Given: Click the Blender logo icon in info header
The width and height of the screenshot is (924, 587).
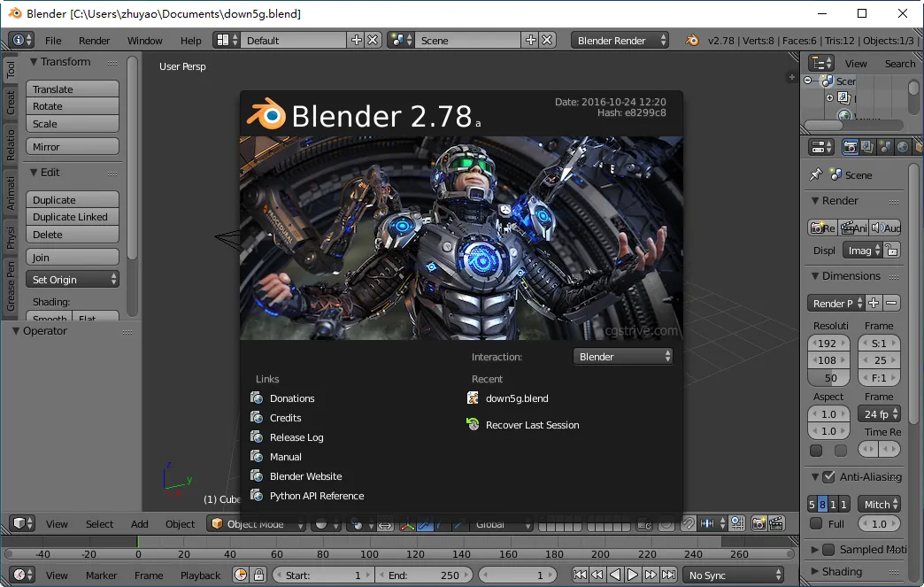Looking at the screenshot, I should tap(692, 40).
